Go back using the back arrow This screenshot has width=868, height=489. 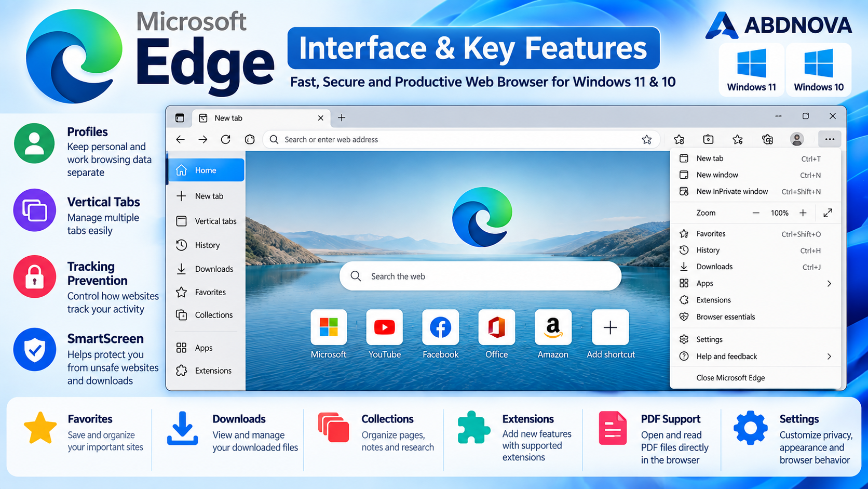click(x=180, y=139)
